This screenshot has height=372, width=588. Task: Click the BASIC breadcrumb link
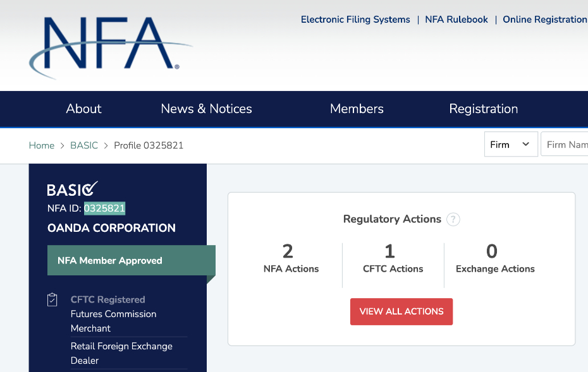84,145
